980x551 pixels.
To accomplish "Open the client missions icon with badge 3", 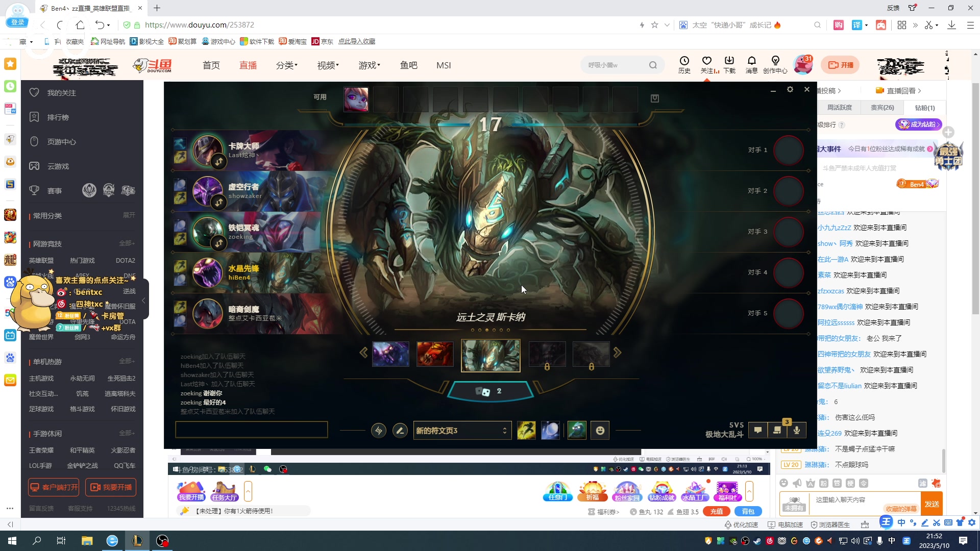I will pos(777,430).
